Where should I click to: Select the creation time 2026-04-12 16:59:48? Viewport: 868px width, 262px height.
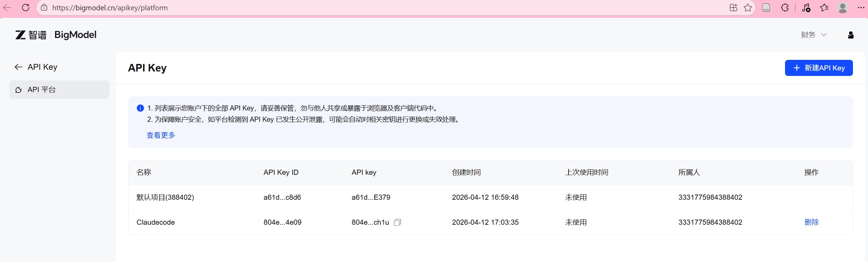485,197
